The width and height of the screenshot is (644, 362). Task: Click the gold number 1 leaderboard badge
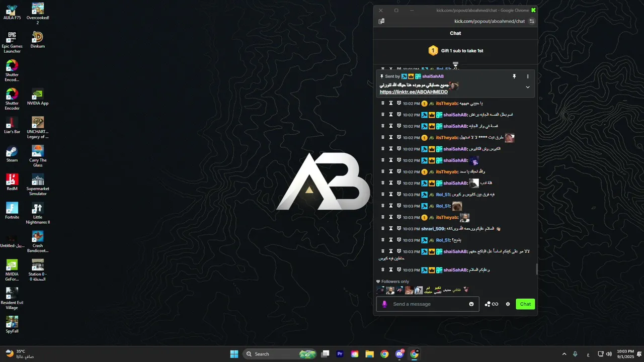pos(433,51)
